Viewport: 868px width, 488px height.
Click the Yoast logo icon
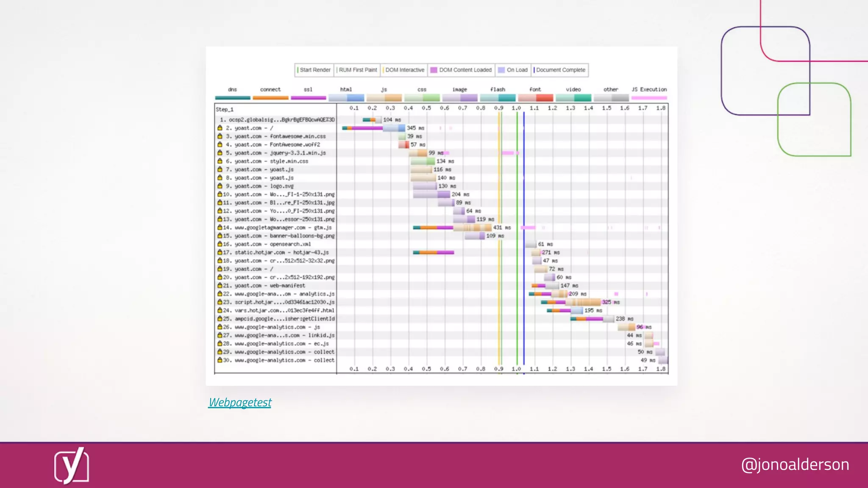click(71, 465)
